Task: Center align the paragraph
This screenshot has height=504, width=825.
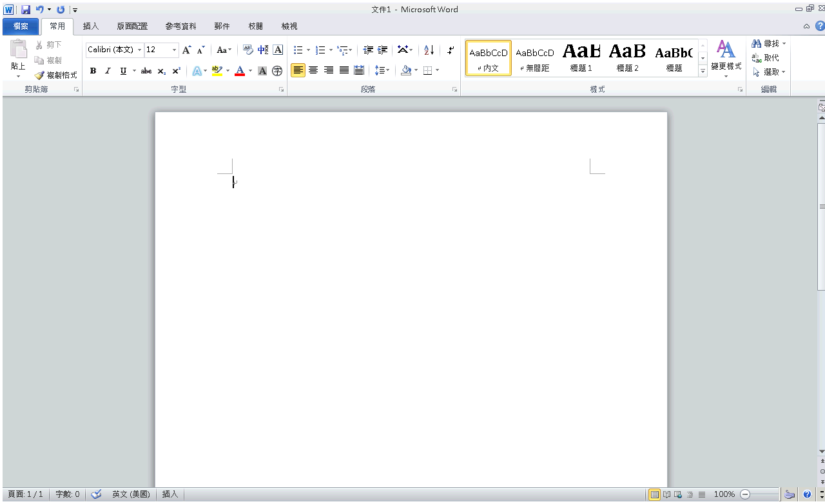Action: point(313,70)
